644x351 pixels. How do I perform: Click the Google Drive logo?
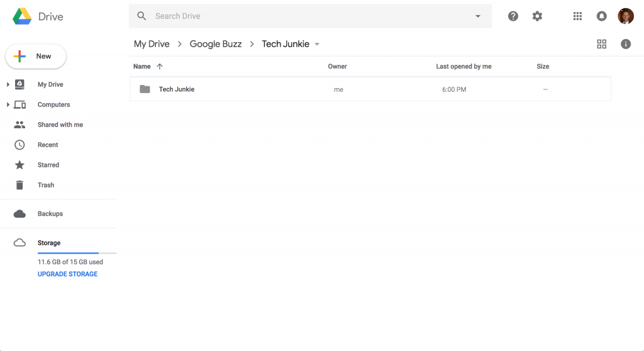pos(22,16)
